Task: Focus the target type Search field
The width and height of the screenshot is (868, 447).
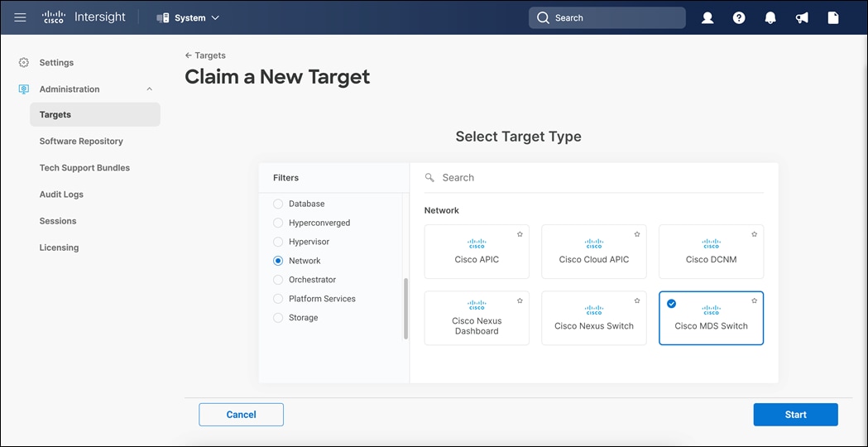Action: (x=594, y=178)
